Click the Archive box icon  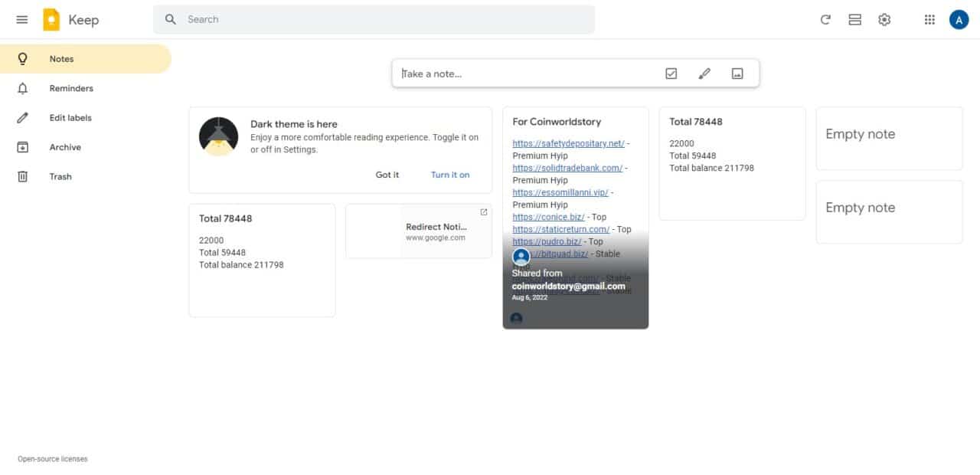point(22,147)
